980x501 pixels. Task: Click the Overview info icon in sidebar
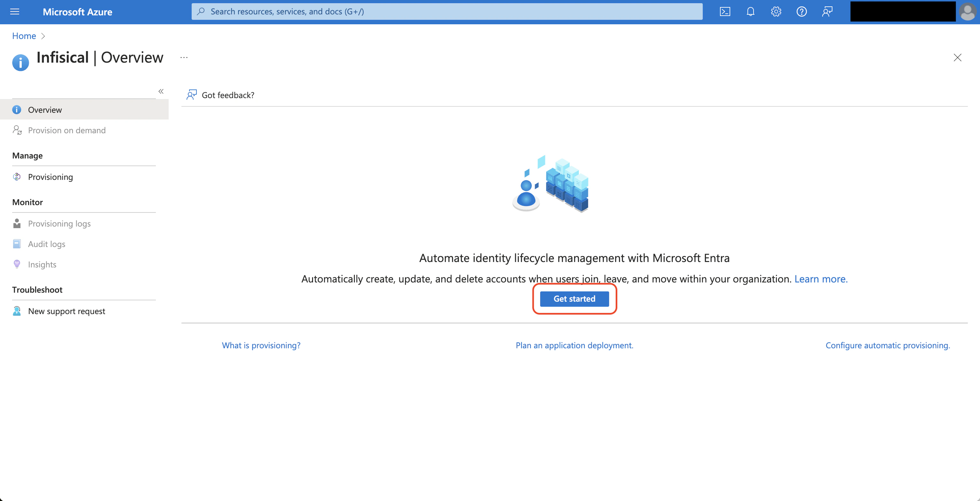pos(17,110)
